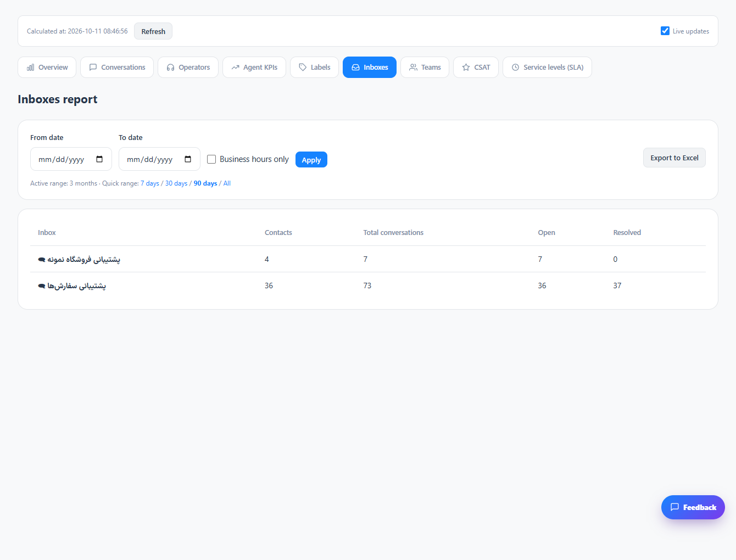View the Service levels (SLA) tab
Image resolution: width=736 pixels, height=560 pixels.
547,68
